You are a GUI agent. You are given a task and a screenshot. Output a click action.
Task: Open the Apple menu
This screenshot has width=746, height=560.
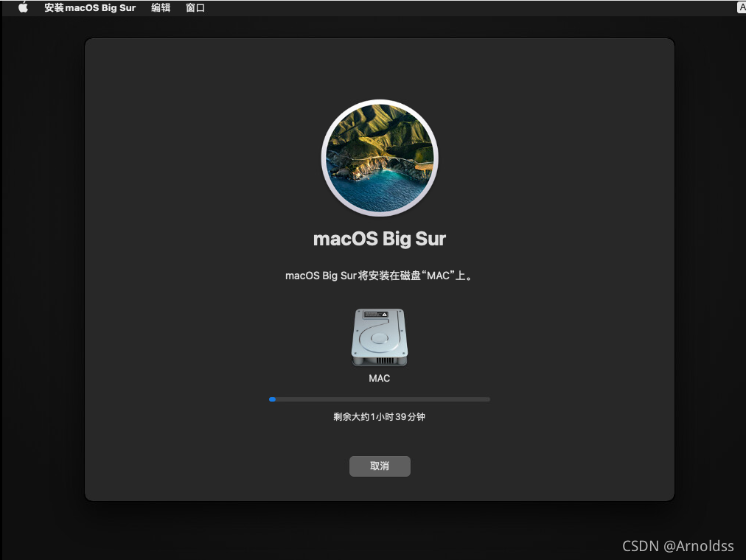pyautogui.click(x=23, y=7)
